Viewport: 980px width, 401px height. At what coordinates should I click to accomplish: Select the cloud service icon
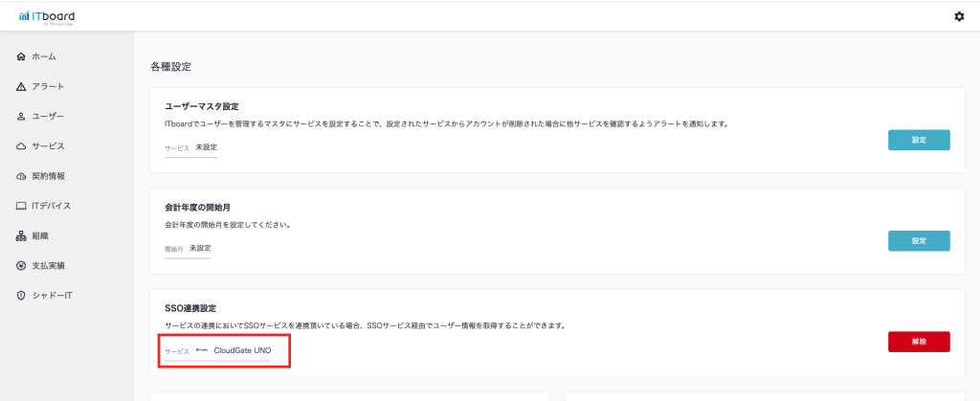(21, 146)
